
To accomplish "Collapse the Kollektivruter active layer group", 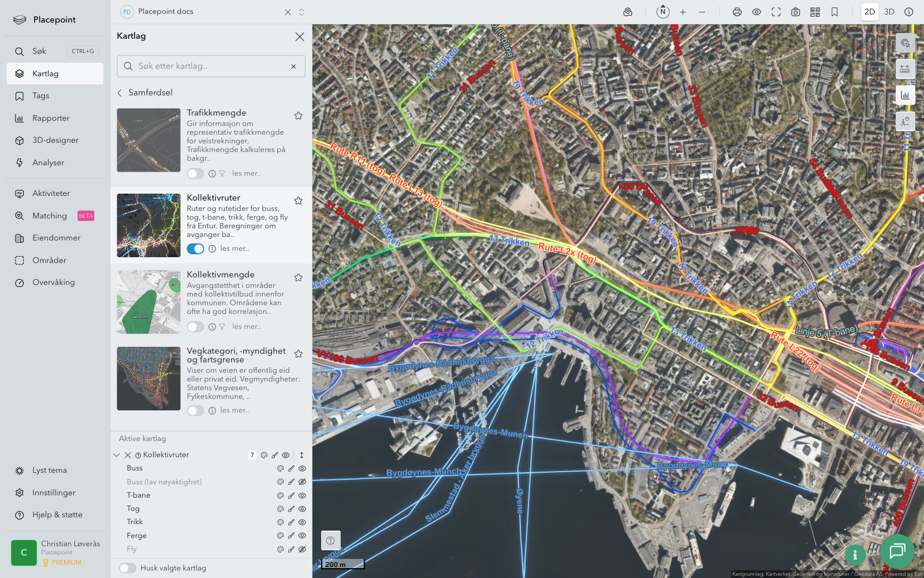I will pyautogui.click(x=117, y=455).
